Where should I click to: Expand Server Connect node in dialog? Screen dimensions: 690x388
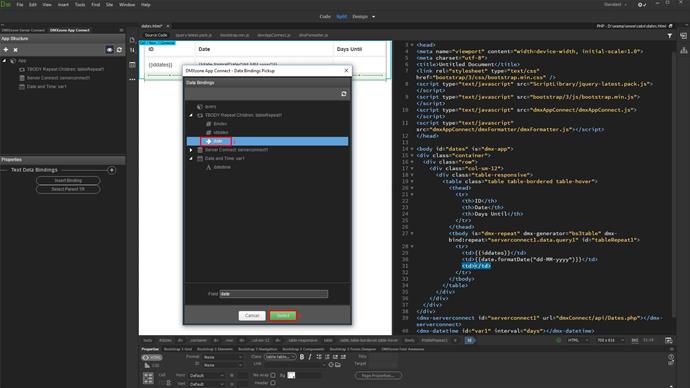coord(191,150)
